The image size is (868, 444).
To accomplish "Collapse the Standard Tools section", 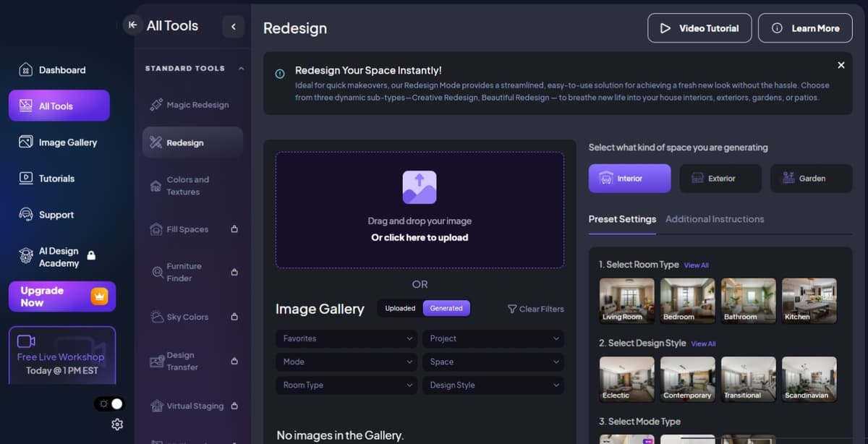I will pos(241,69).
